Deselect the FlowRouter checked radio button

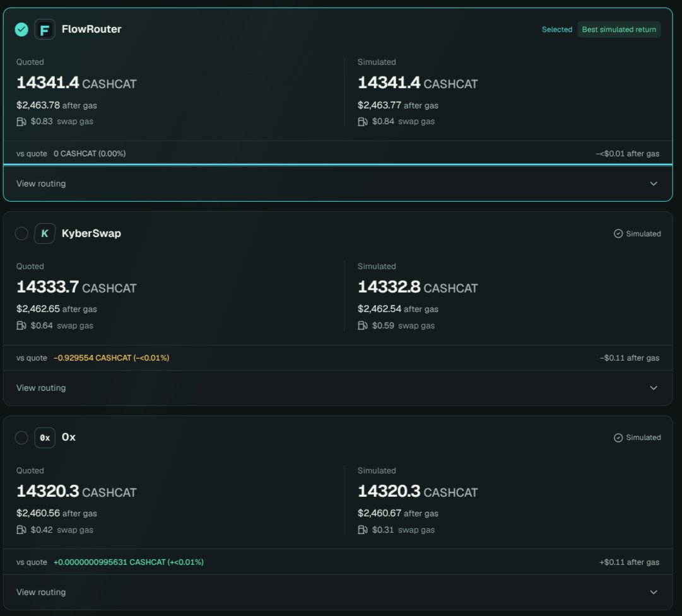click(21, 30)
